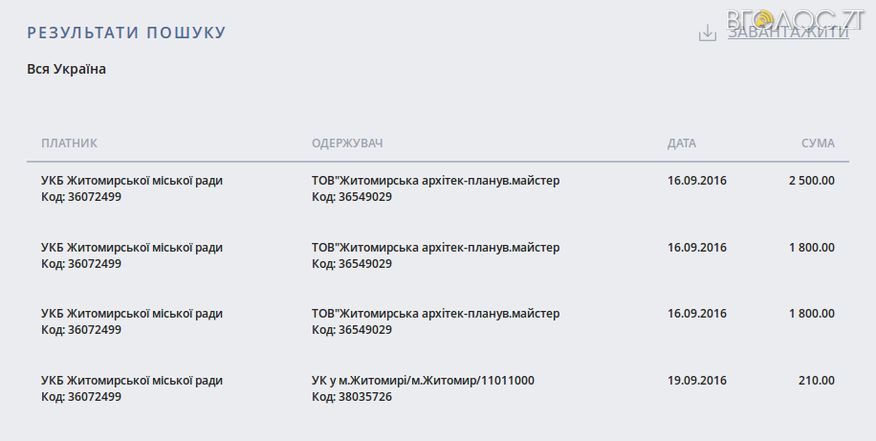Click the ПЛАТНИК column header
Screen dimensions: 876x441
click(x=69, y=143)
